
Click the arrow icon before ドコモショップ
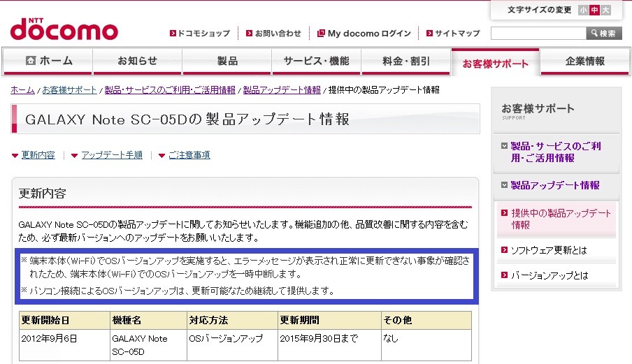[x=173, y=34]
